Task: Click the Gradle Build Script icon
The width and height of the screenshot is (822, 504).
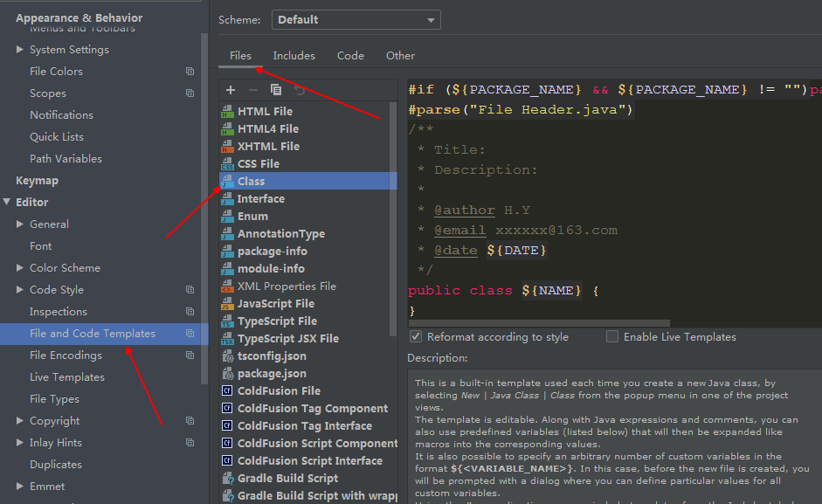Action: click(x=227, y=479)
